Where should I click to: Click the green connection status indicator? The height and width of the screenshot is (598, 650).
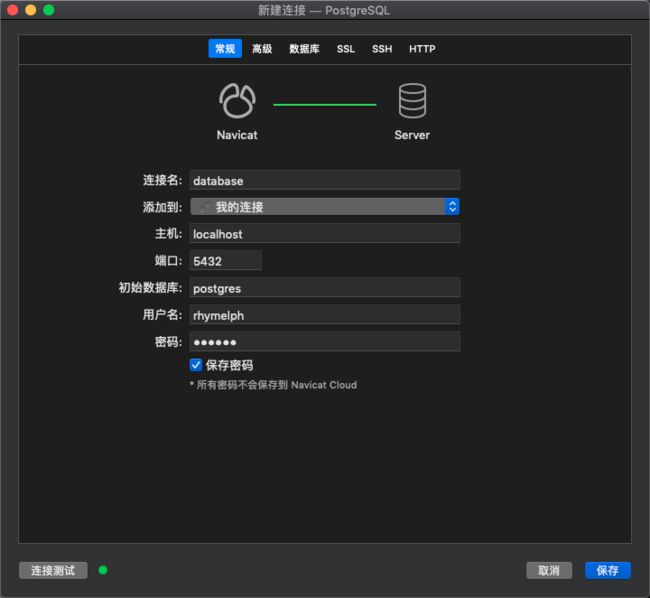coord(103,570)
